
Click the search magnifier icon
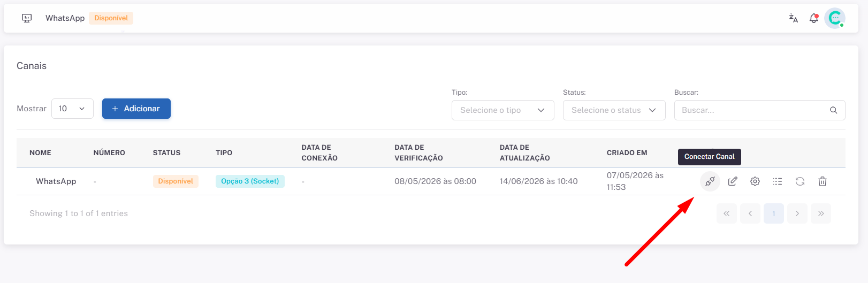pos(833,110)
